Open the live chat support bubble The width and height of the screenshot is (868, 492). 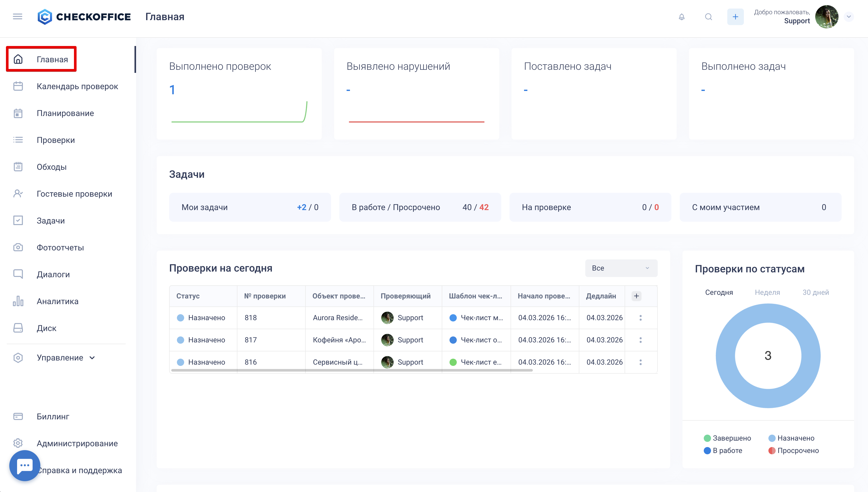point(25,465)
